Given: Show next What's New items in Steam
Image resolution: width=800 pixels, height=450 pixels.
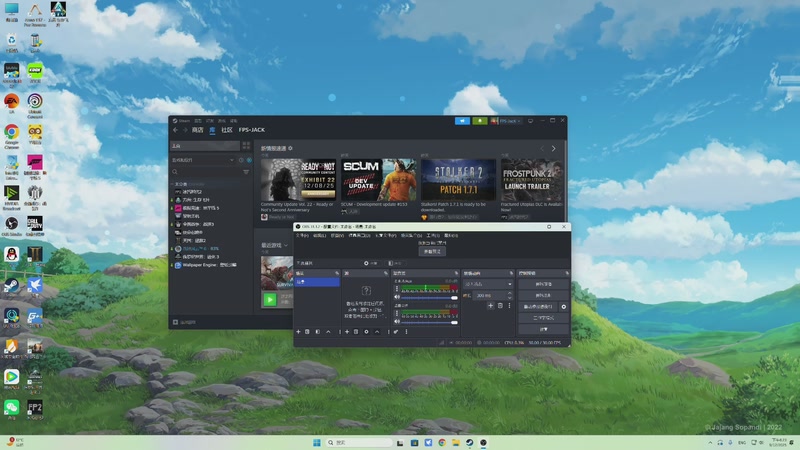Looking at the screenshot, I should [x=554, y=148].
